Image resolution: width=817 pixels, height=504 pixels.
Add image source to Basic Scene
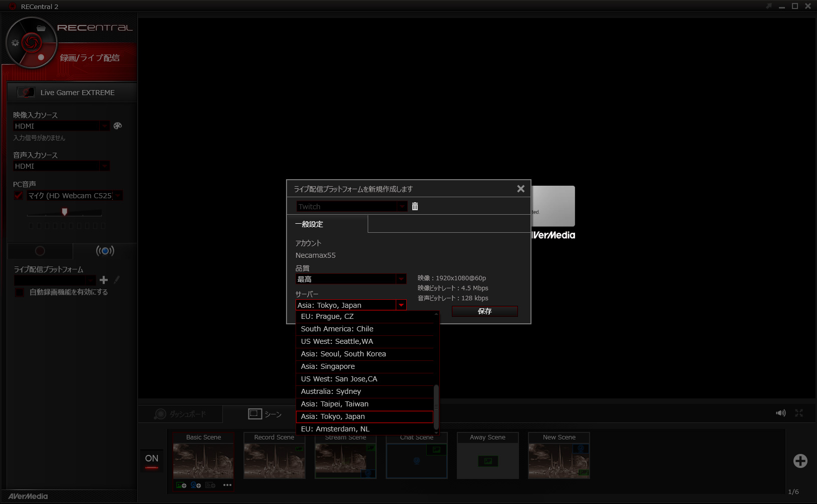[181, 485]
